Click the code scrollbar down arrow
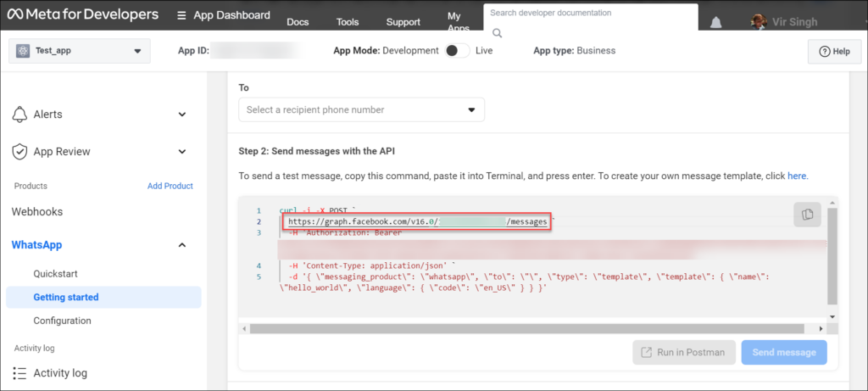 (832, 317)
